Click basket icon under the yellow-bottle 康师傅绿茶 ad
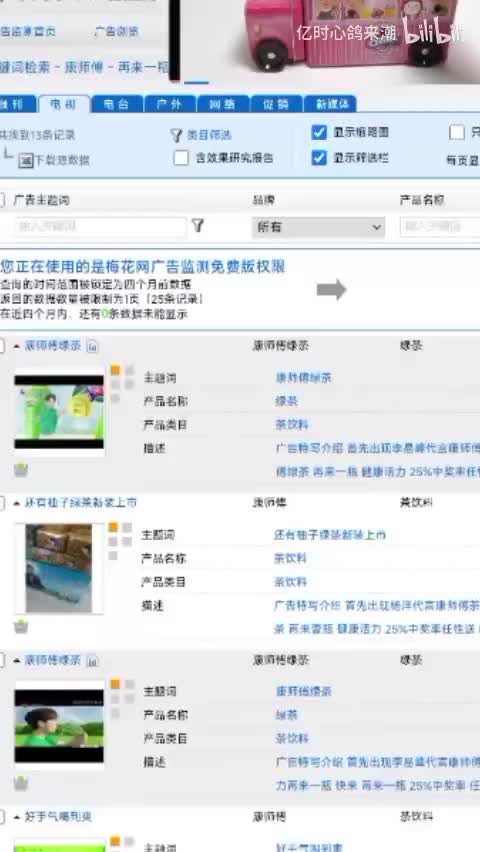Image resolution: width=480 pixels, height=852 pixels. [x=21, y=470]
